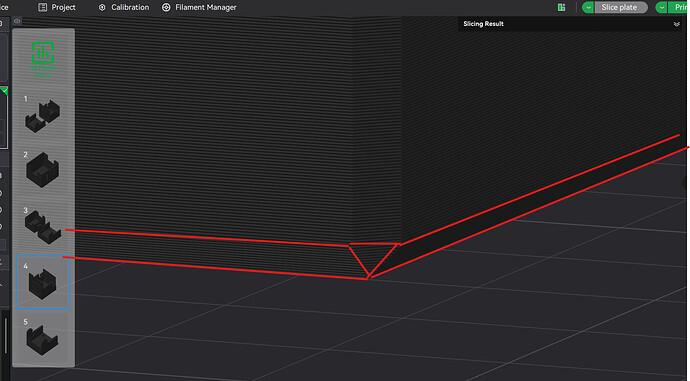690x381 pixels.
Task: Click the Filament Manager spool icon
Action: 166,7
